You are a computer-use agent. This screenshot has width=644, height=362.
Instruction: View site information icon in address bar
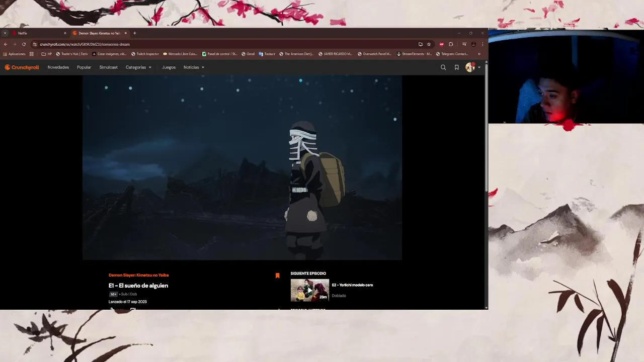tap(35, 44)
